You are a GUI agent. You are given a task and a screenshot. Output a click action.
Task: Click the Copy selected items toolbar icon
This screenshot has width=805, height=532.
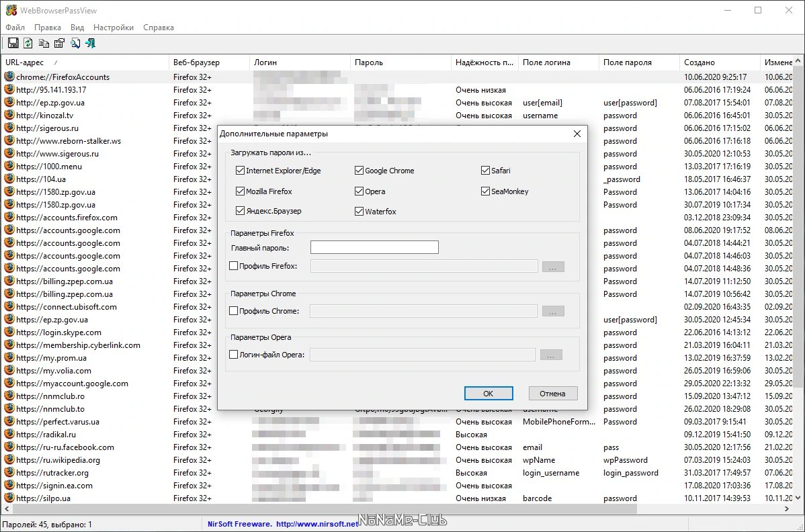(x=44, y=43)
